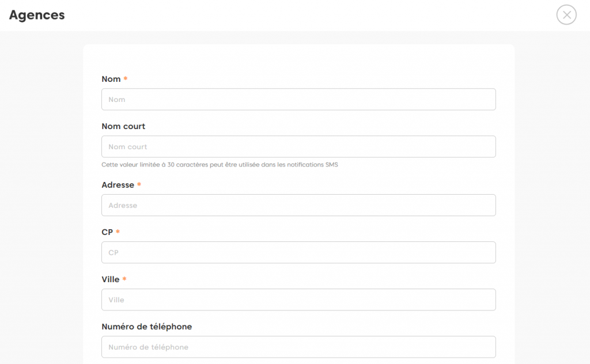Click the Ville field label

[111, 280]
